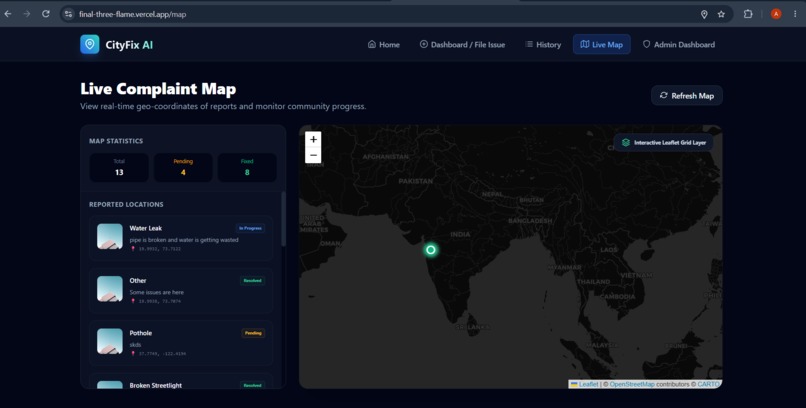Open the Home nav item
This screenshot has height=408, width=806.
384,45
